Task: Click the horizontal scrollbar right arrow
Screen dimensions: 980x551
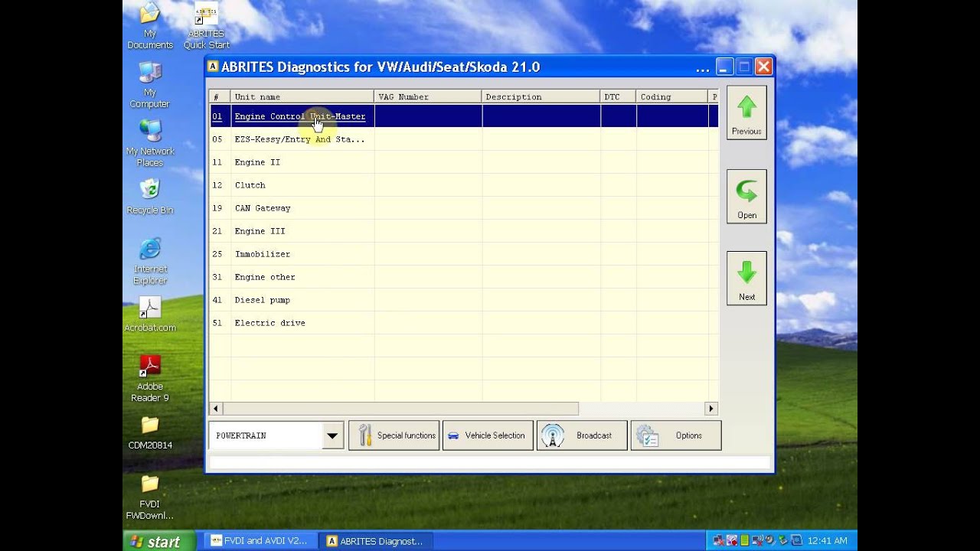Action: (711, 409)
